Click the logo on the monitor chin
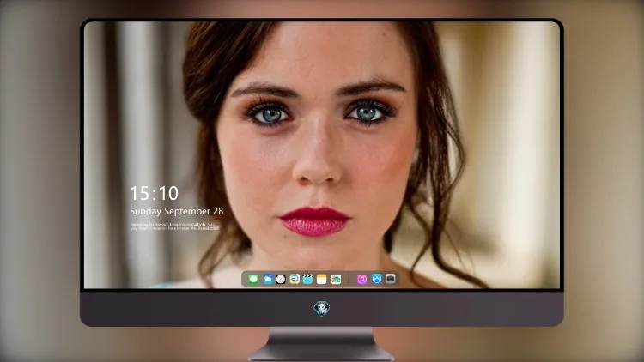Screen dimensions: 644x362 click(x=322, y=308)
